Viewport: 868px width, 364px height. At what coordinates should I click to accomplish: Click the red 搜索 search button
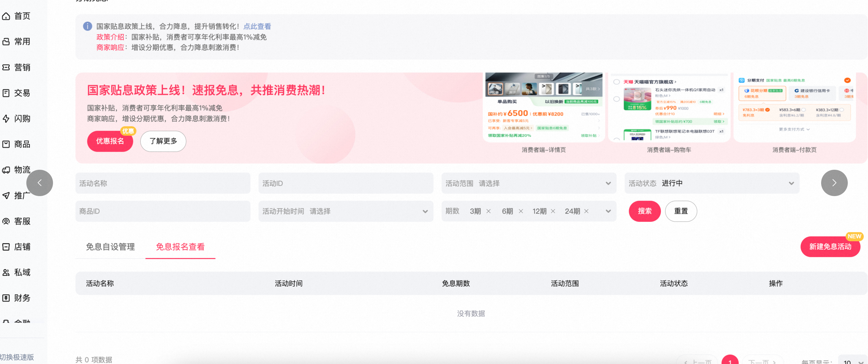pos(645,211)
